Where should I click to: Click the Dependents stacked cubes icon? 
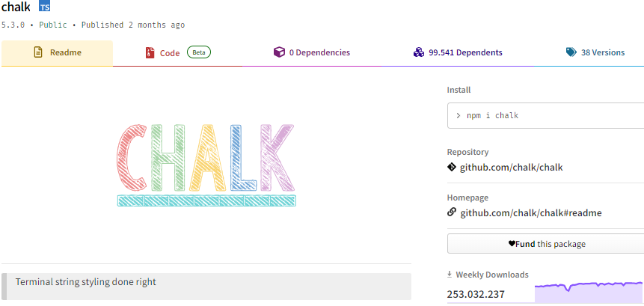[x=419, y=52]
